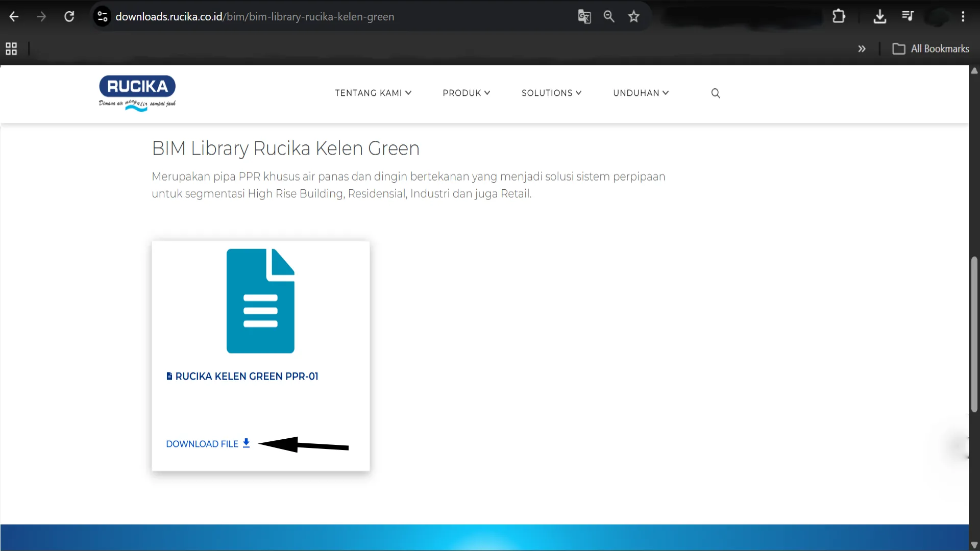The width and height of the screenshot is (980, 551).
Task: Open the PRODUK menu
Action: tap(467, 93)
